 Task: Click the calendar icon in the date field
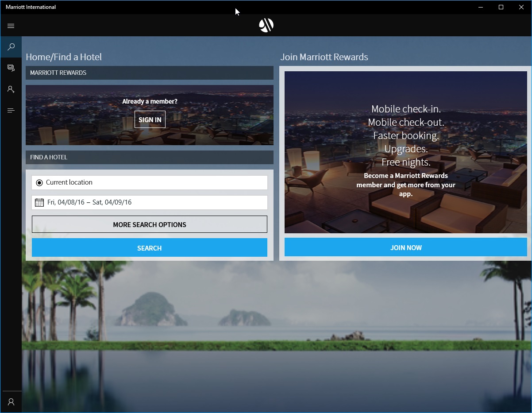click(39, 202)
